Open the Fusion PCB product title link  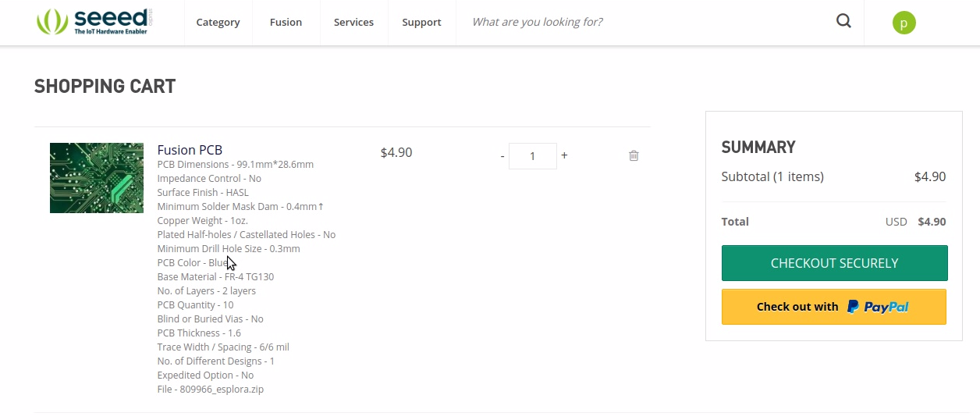coord(190,150)
